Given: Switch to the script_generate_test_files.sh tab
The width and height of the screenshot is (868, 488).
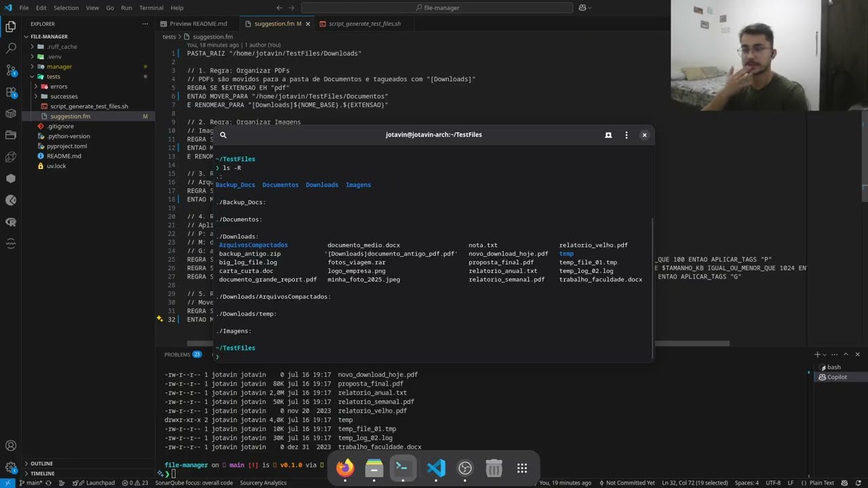Looking at the screenshot, I should [365, 24].
